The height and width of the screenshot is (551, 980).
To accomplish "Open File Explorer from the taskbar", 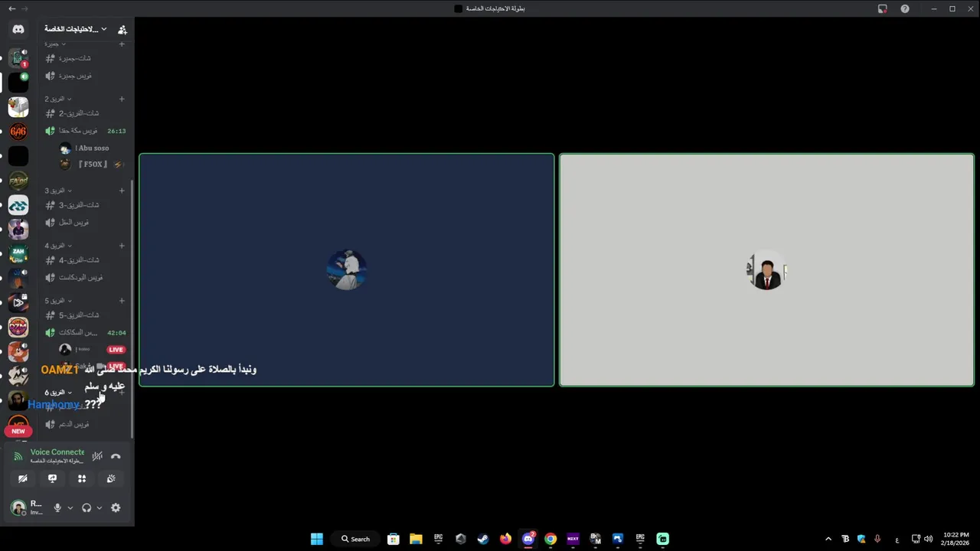I will click(416, 539).
